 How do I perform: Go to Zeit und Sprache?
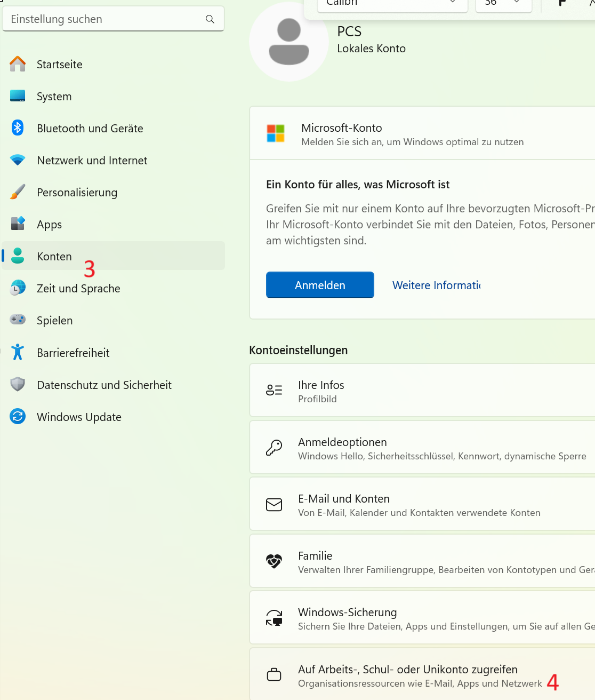click(78, 289)
